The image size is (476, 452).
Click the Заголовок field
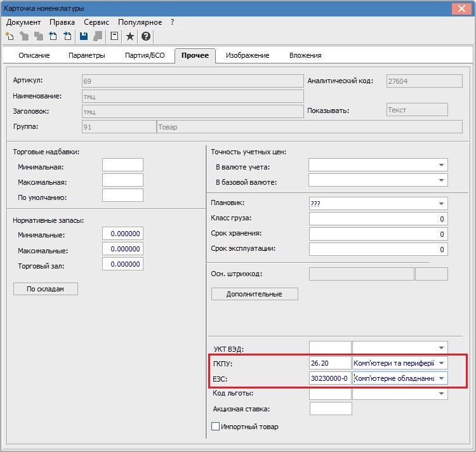pyautogui.click(x=193, y=111)
